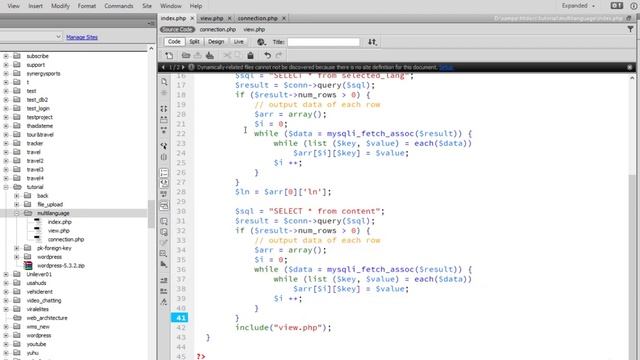
Task: Click the Title input field
Action: click(x=323, y=42)
